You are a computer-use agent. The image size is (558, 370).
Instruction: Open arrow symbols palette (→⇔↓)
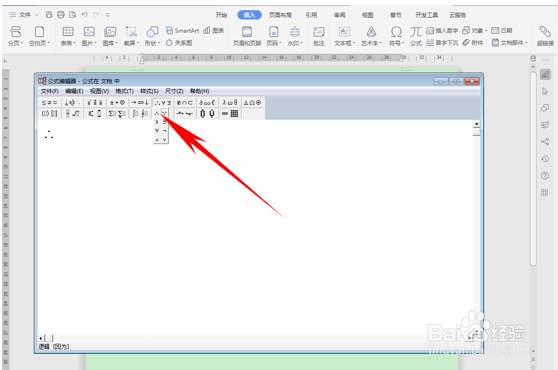pos(140,102)
